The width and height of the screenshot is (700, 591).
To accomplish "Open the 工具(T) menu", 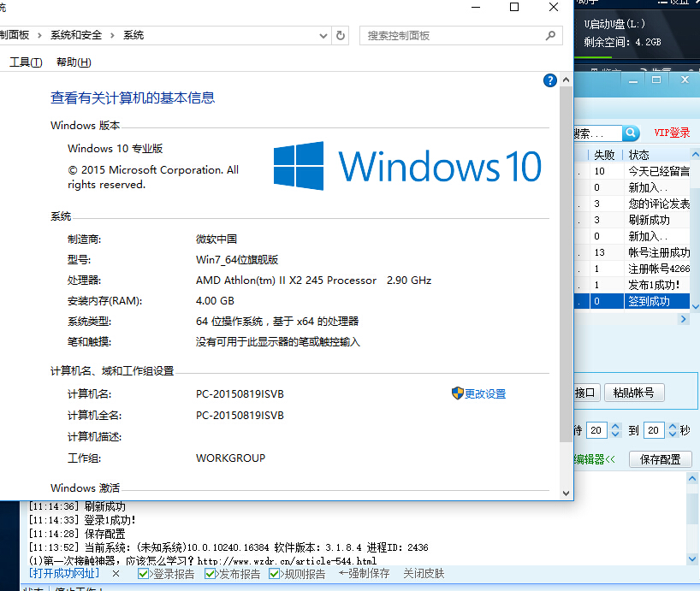I will click(x=26, y=62).
